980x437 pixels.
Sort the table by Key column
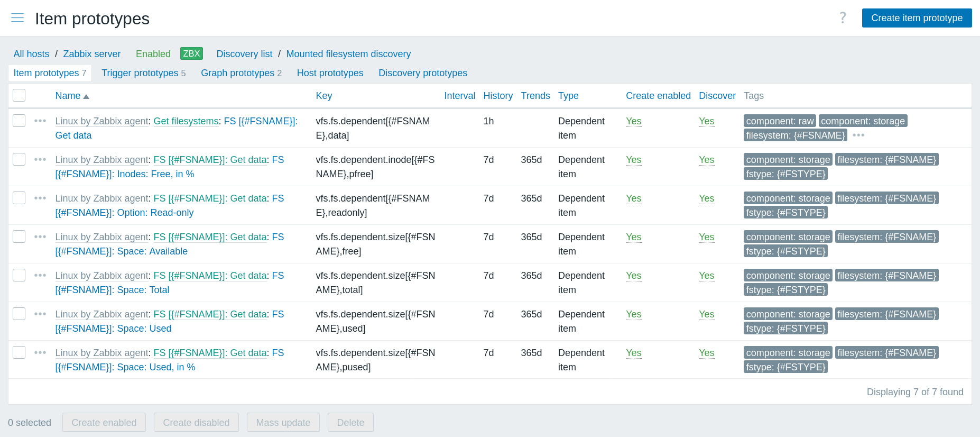click(x=323, y=96)
